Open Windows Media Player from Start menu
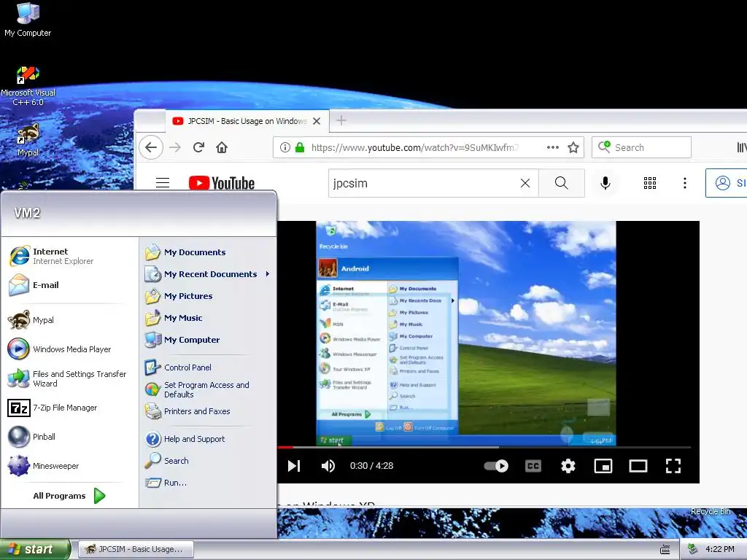 pyautogui.click(x=60, y=349)
